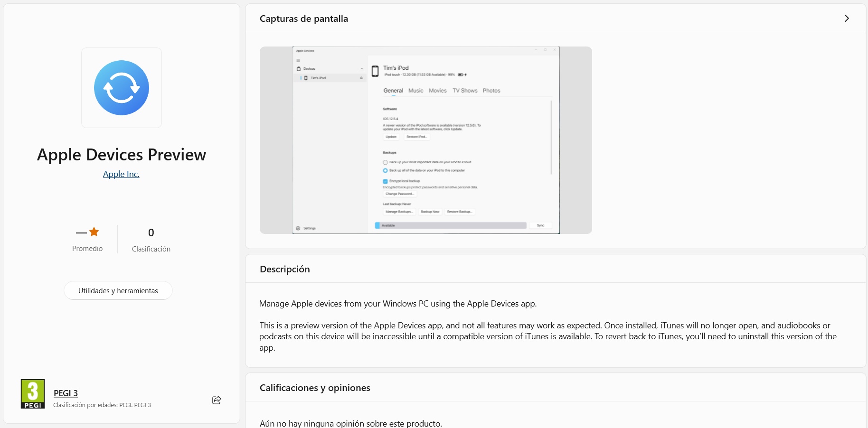
Task: Expand Capturas de pantalla with the chevron arrow
Action: pos(847,19)
